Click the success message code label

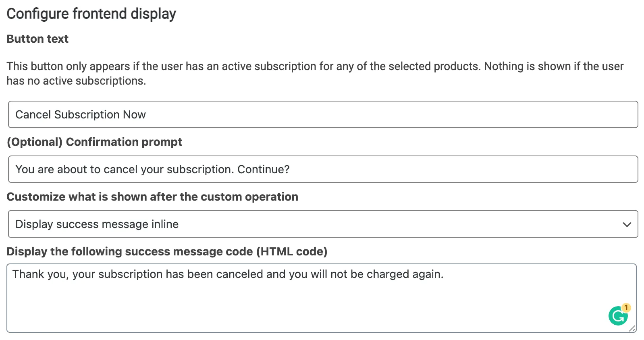click(x=167, y=251)
